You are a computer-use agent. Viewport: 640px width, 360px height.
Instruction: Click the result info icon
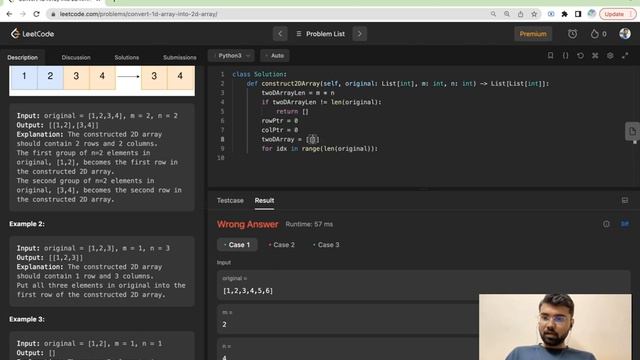pos(606,224)
